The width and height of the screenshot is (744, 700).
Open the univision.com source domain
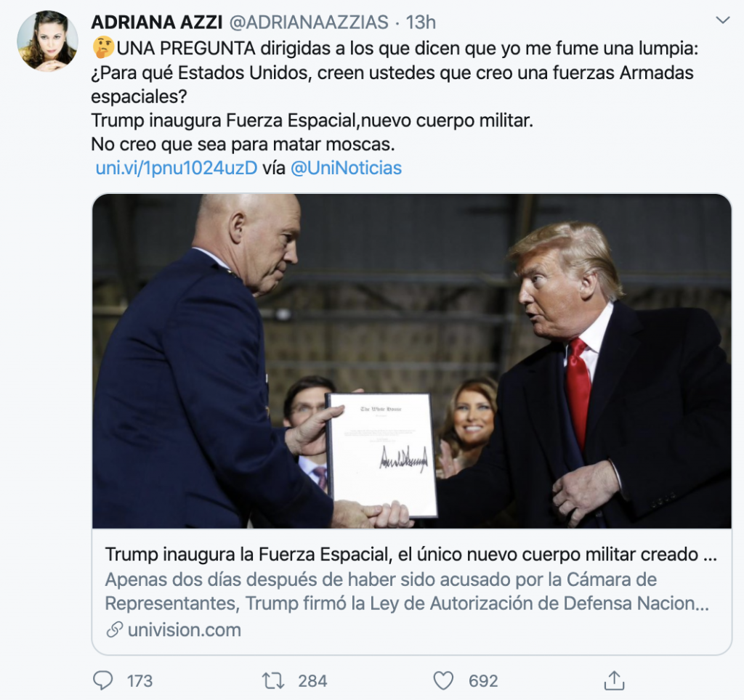tap(185, 630)
